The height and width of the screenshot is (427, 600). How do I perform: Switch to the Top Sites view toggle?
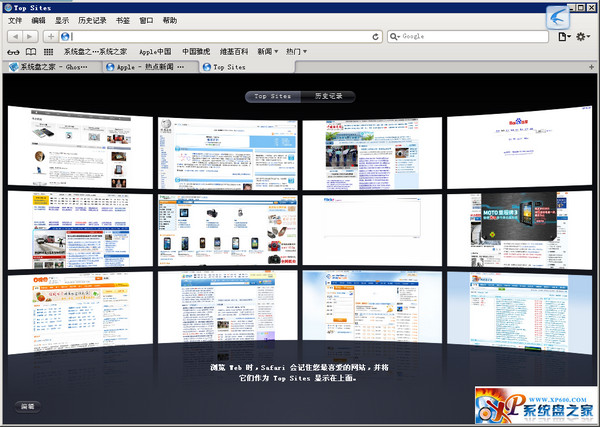tap(273, 96)
